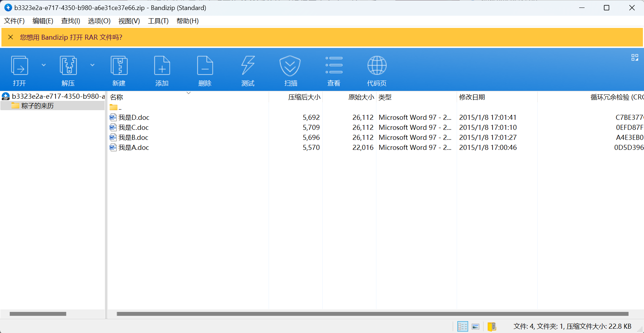Image resolution: width=644 pixels, height=333 pixels.
Task: Click the toolbar customize grid icon
Action: tap(635, 58)
